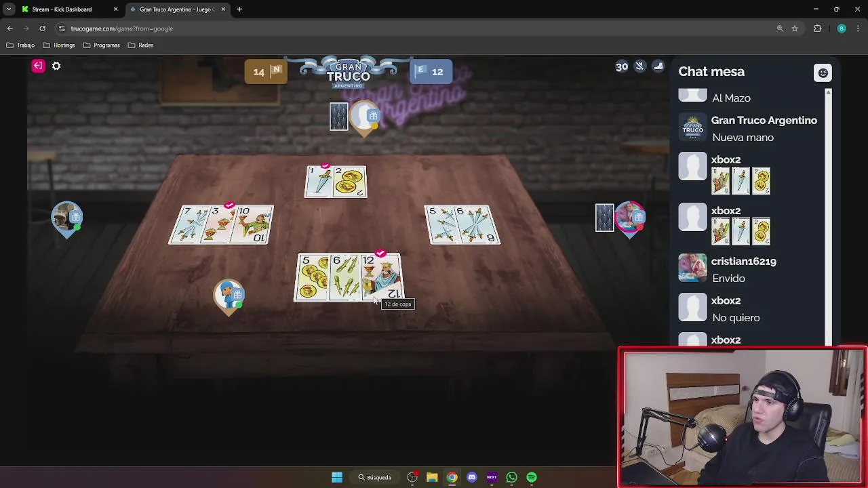Open OBS Studio from taskbar
868x488 pixels.
tap(412, 477)
